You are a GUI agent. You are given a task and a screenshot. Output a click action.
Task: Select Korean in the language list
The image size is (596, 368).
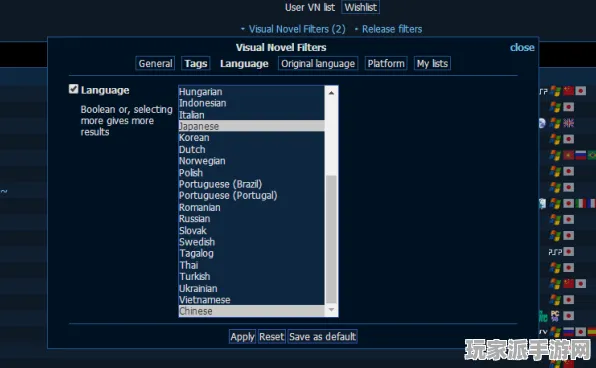tap(252, 138)
